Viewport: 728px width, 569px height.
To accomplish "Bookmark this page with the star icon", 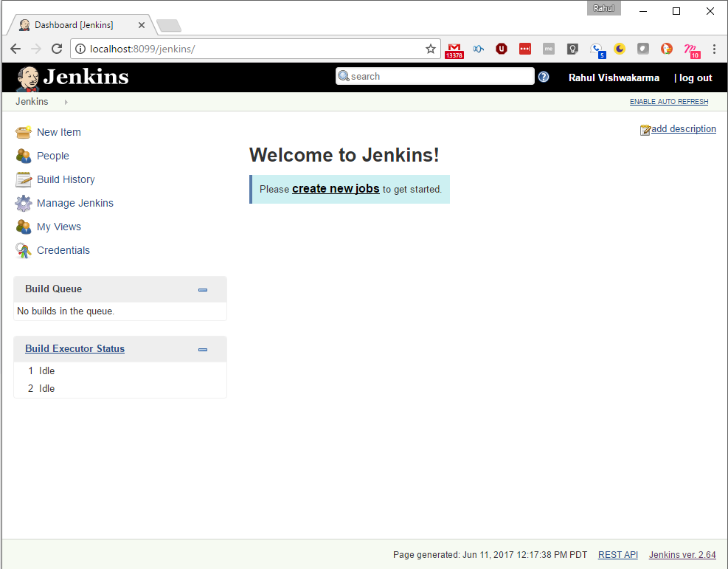I will click(431, 49).
